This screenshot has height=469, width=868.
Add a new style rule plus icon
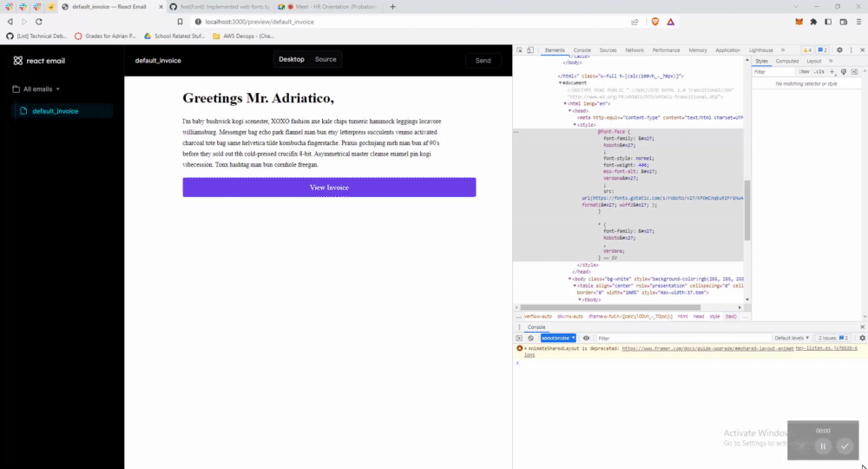coord(832,72)
